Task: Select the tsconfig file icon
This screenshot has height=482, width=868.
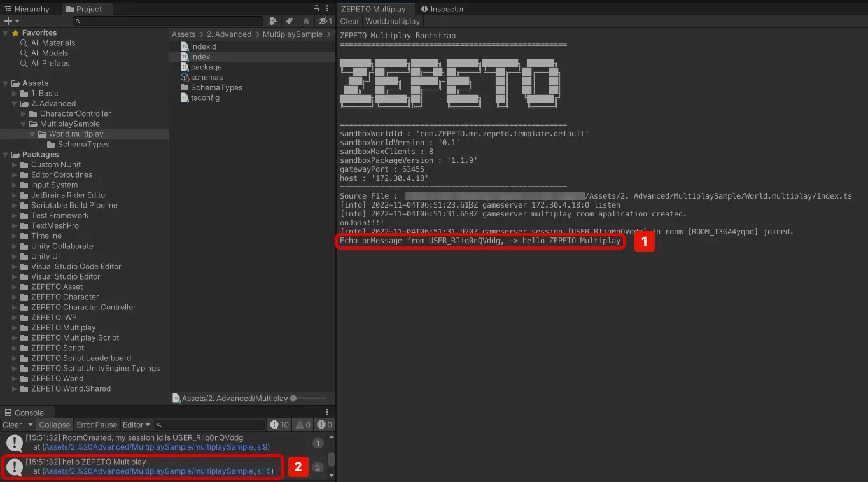Action: 185,97
